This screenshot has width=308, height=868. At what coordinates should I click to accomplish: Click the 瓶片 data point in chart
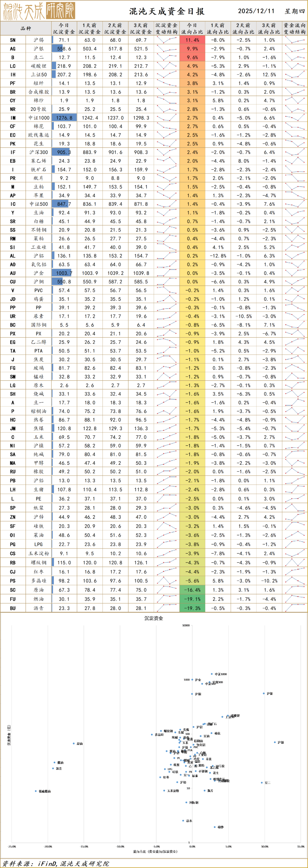click(x=204, y=790)
